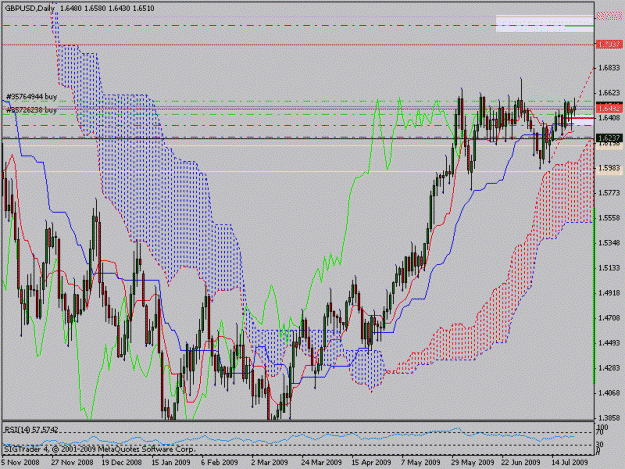
Task: Click the 1.5773 price axis label
Action: click(610, 193)
